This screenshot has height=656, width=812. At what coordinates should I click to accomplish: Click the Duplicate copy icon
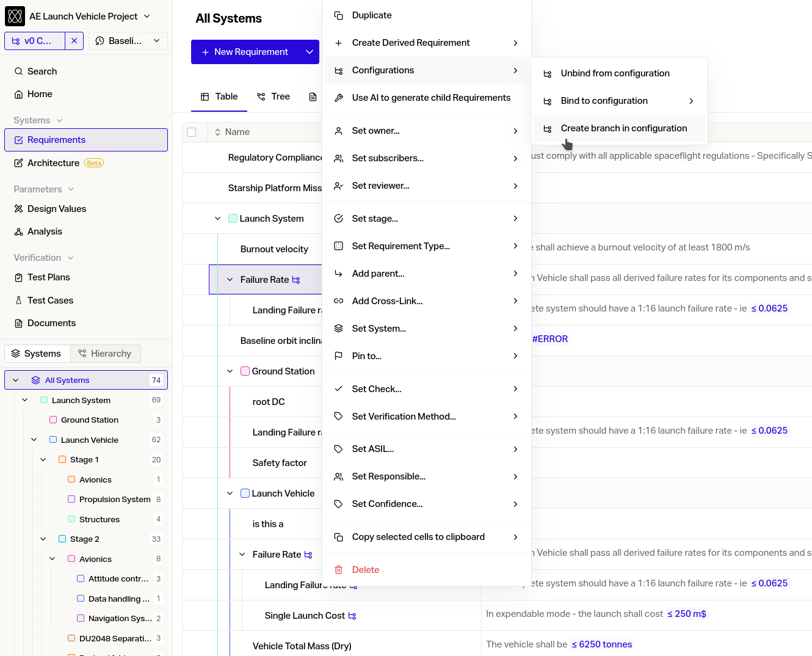(339, 15)
